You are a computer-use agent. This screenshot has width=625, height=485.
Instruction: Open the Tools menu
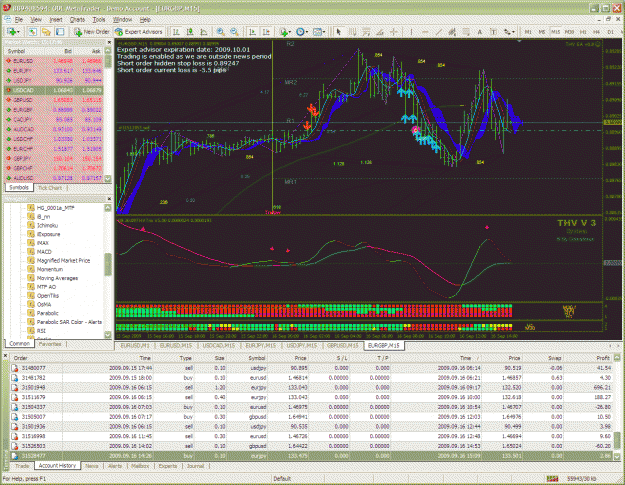click(x=99, y=19)
